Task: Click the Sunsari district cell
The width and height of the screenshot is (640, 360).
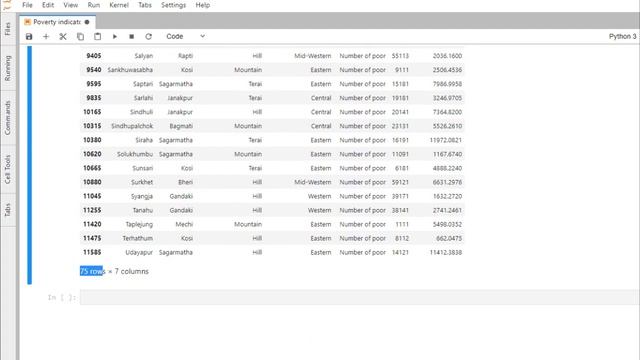Action: [x=143, y=168]
